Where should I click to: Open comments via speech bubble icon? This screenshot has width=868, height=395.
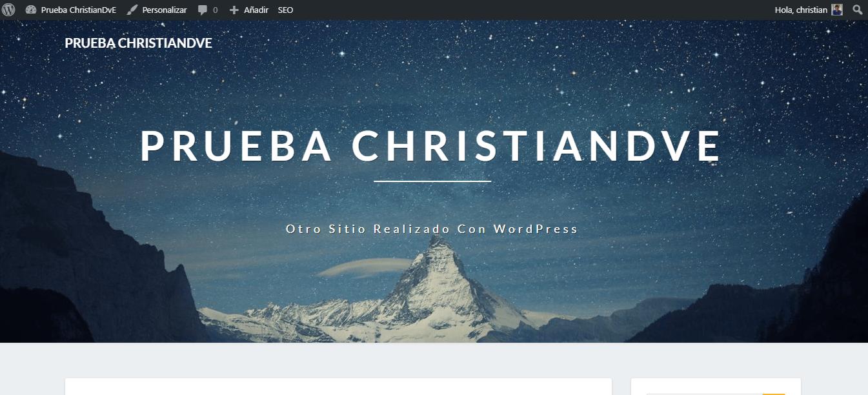(x=203, y=10)
